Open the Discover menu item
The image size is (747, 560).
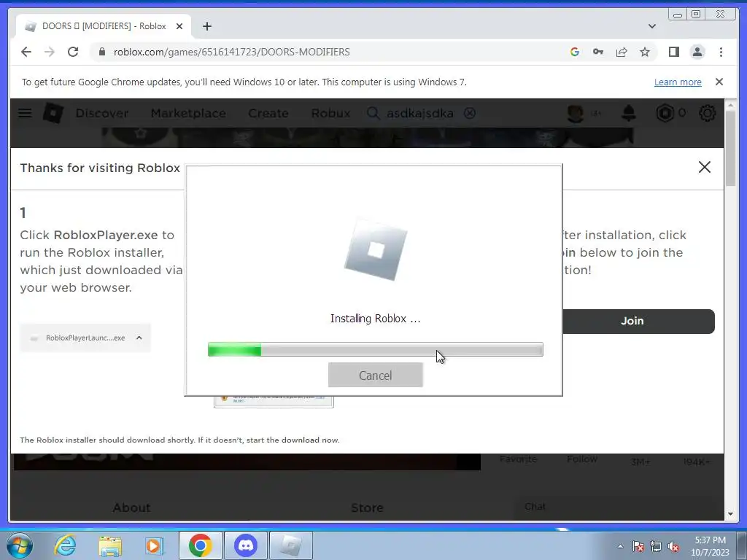102,113
